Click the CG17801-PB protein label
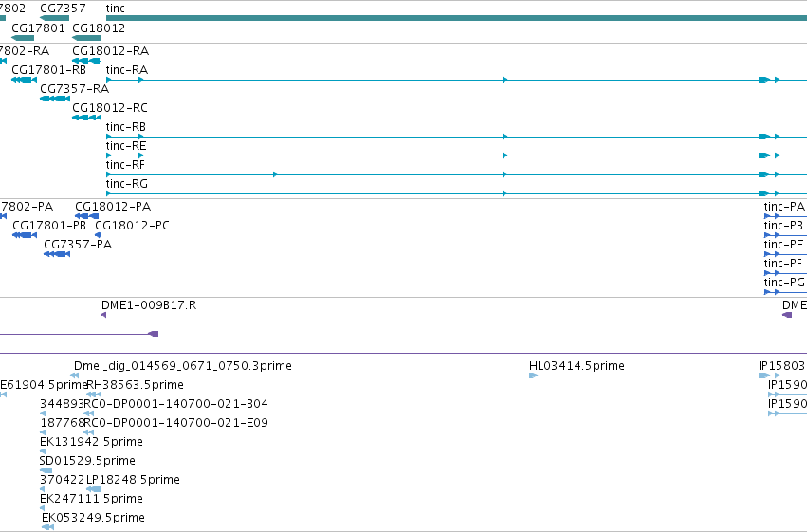The image size is (807, 532). click(x=49, y=226)
